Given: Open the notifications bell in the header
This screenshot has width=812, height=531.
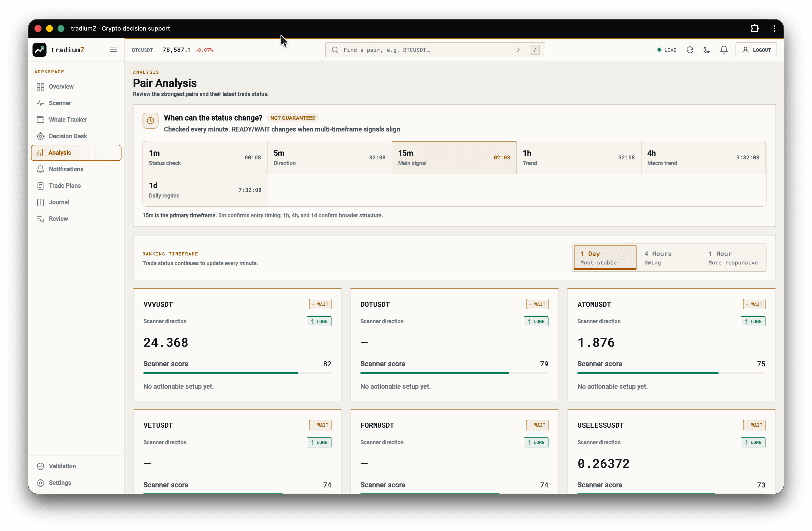Looking at the screenshot, I should pos(724,50).
